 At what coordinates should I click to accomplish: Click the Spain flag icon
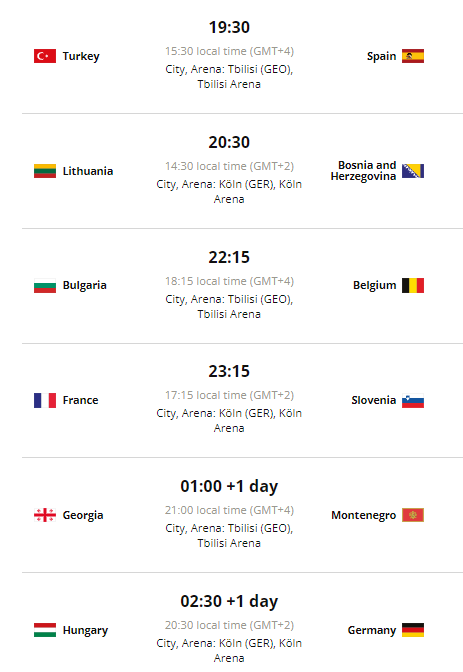413,56
